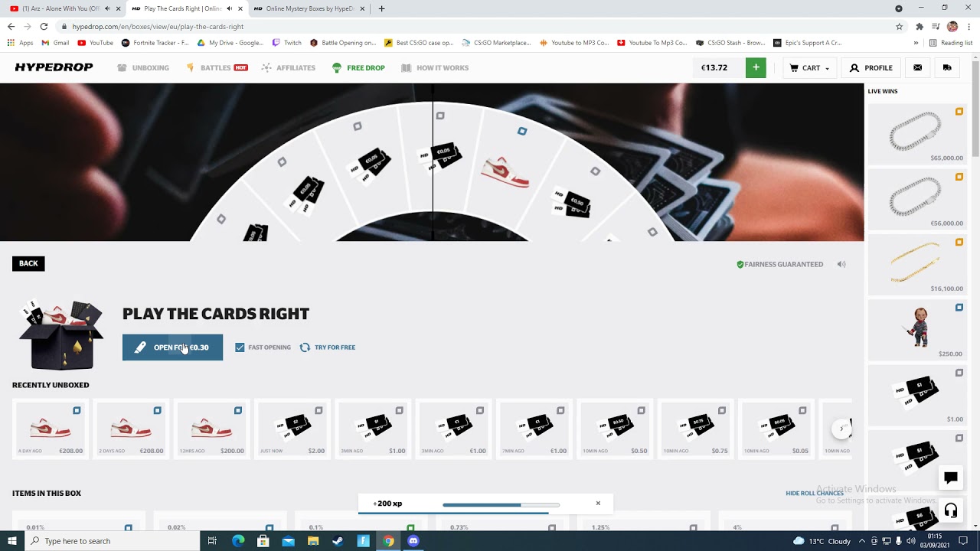Click Open for €0.30 button
This screenshot has height=551, width=980.
click(172, 347)
